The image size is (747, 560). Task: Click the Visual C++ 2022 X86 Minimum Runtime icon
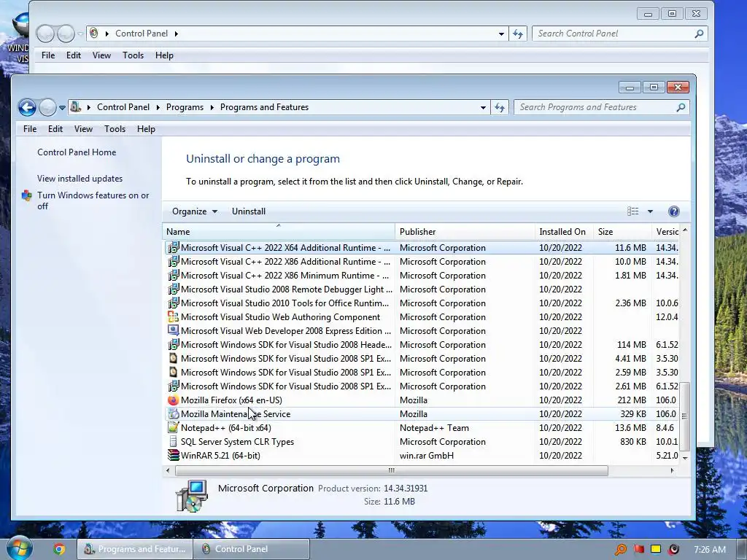pos(174,275)
